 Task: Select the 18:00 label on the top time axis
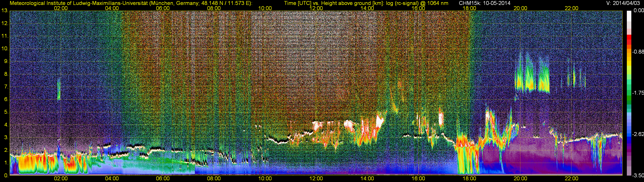click(469, 8)
